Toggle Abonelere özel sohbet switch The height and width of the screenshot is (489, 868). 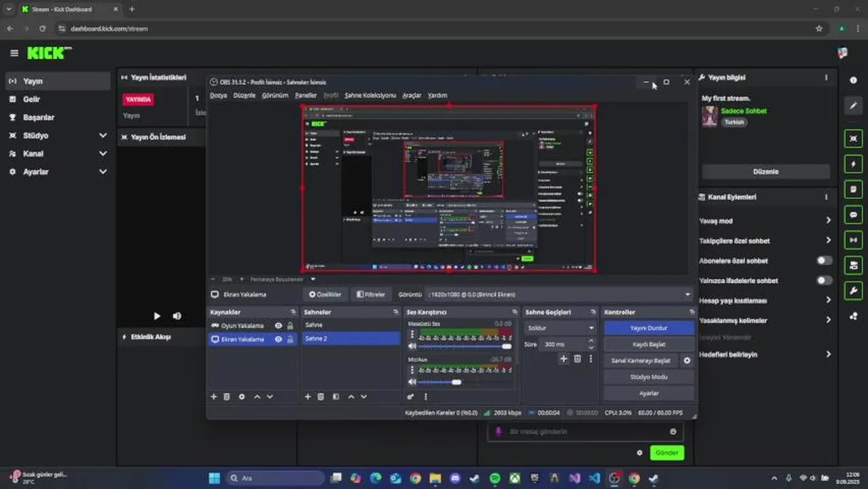(824, 261)
